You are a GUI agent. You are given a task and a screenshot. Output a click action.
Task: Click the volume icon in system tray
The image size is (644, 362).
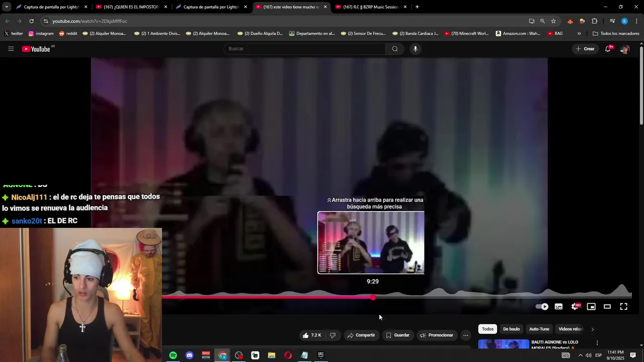tap(588, 355)
